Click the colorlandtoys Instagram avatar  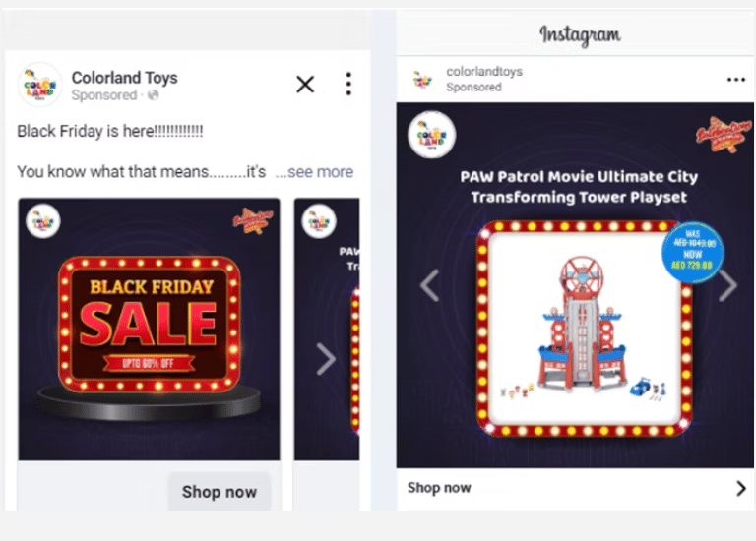point(423,79)
